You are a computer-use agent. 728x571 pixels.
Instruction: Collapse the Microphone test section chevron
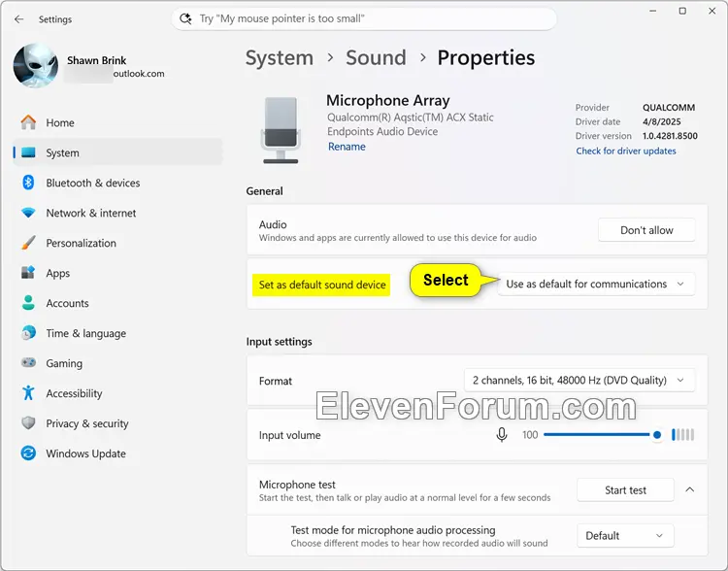[690, 489]
